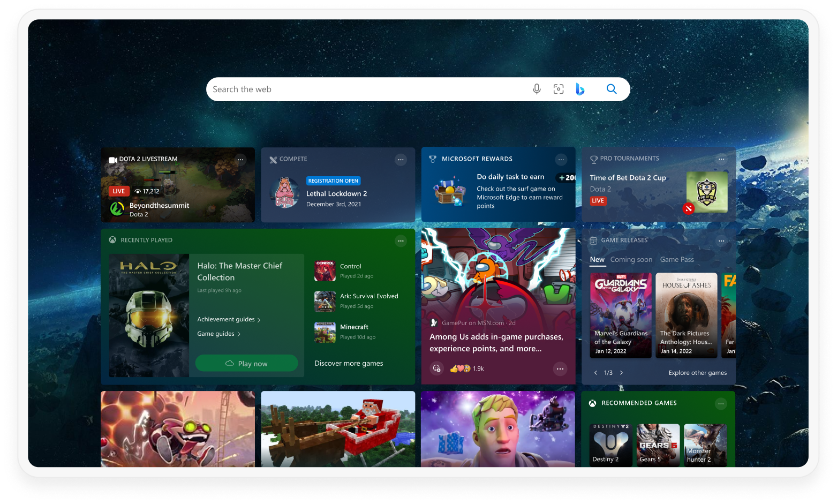The height and width of the screenshot is (504, 837).
Task: Open visual search using the camera icon
Action: [x=559, y=89]
